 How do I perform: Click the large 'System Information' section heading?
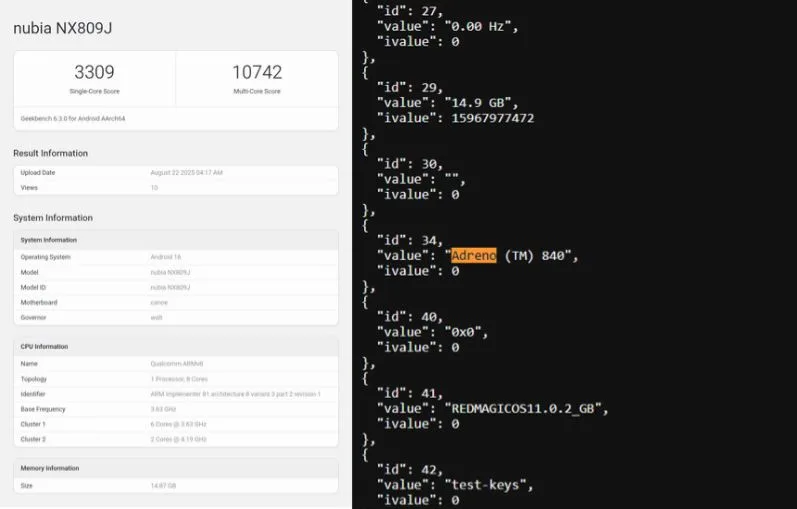[x=53, y=218]
